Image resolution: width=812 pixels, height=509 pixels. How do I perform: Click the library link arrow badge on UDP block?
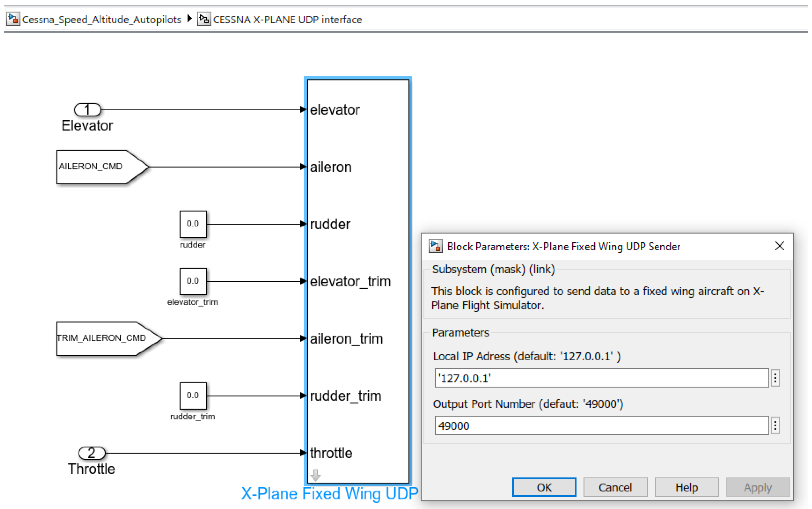pos(315,475)
